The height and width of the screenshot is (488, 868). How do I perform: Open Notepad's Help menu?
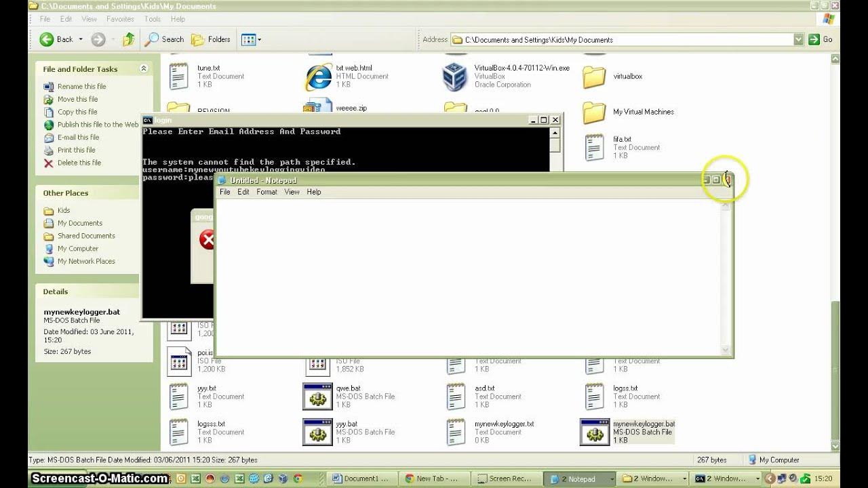tap(313, 192)
